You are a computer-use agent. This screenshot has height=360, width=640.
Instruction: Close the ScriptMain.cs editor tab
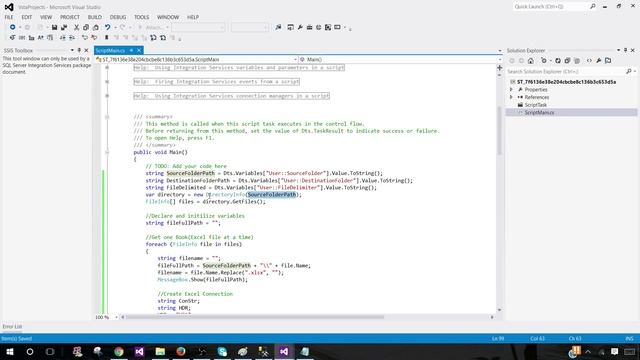click(x=139, y=50)
